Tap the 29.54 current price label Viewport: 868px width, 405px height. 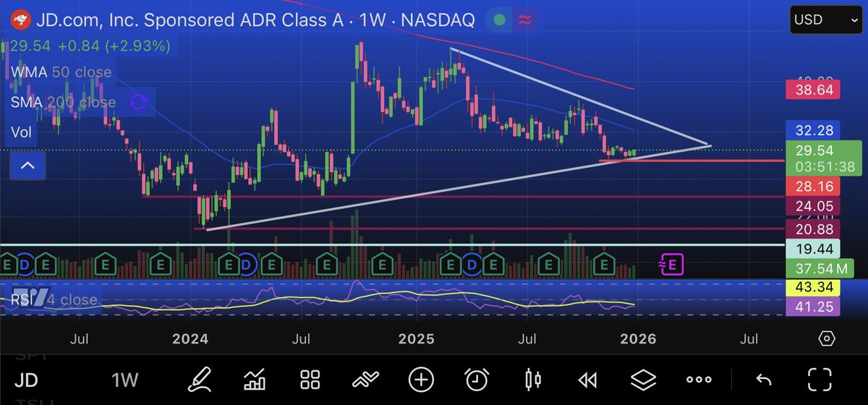(x=825, y=158)
